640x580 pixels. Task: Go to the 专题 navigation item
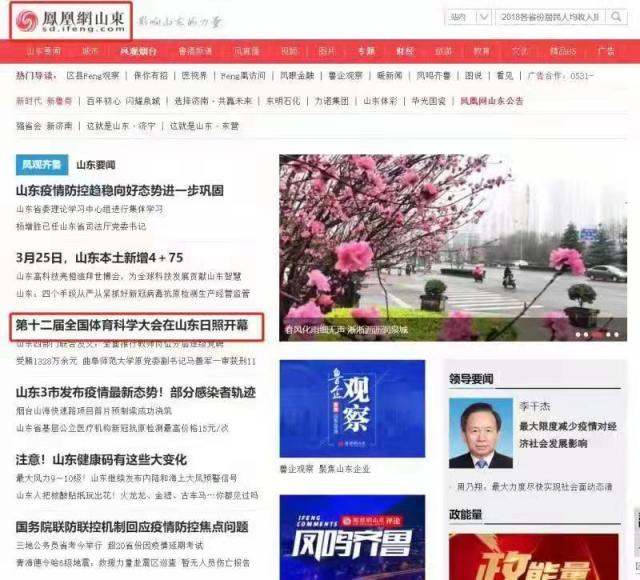[x=366, y=51]
